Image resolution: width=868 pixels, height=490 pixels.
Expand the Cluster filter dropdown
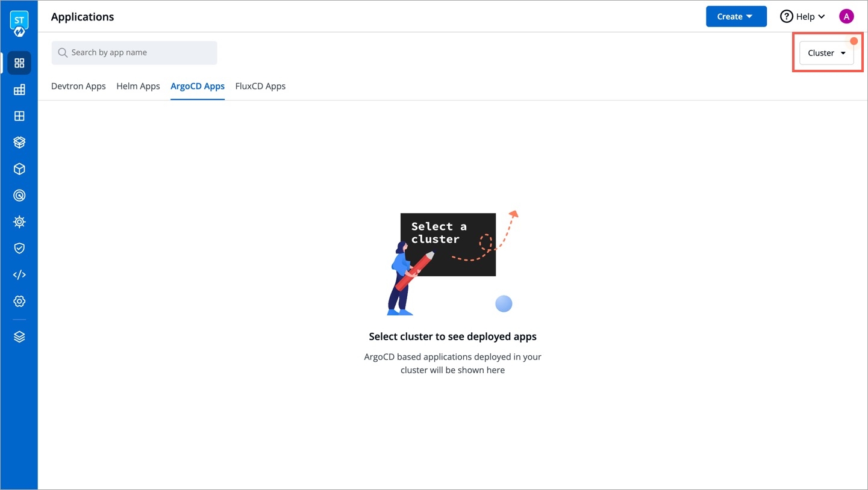(826, 53)
